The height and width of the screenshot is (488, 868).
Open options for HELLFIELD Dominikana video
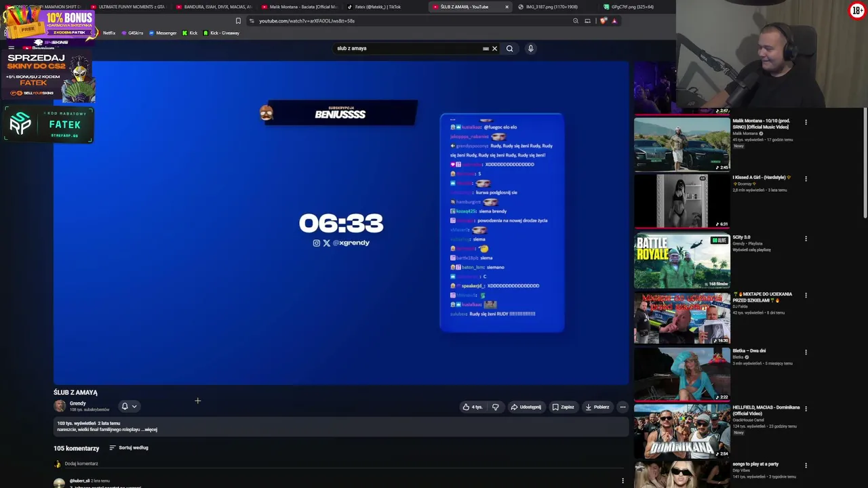tap(806, 409)
